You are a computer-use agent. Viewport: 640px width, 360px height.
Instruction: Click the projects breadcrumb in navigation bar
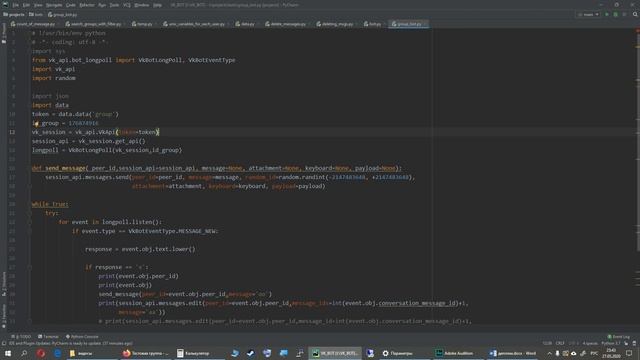coord(14,15)
